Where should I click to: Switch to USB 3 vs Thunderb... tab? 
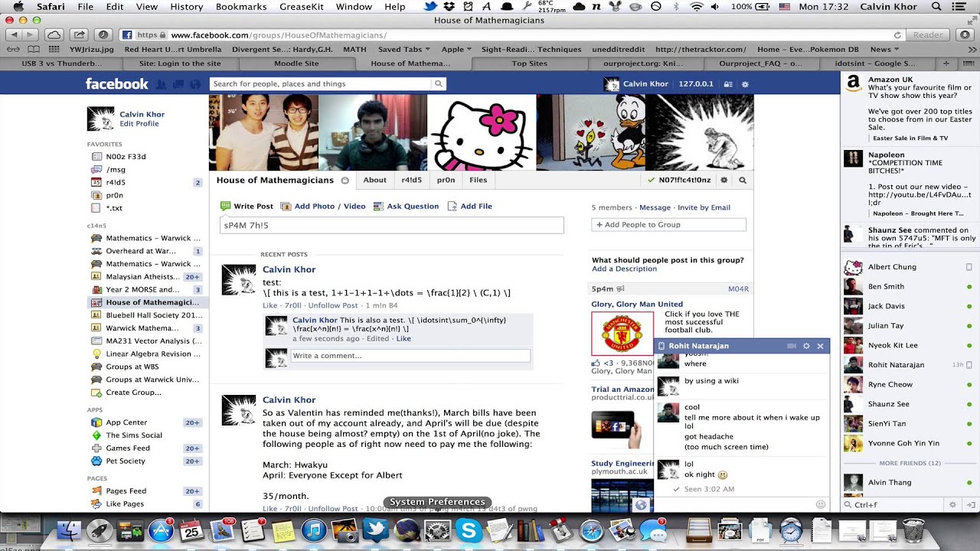pyautogui.click(x=61, y=64)
